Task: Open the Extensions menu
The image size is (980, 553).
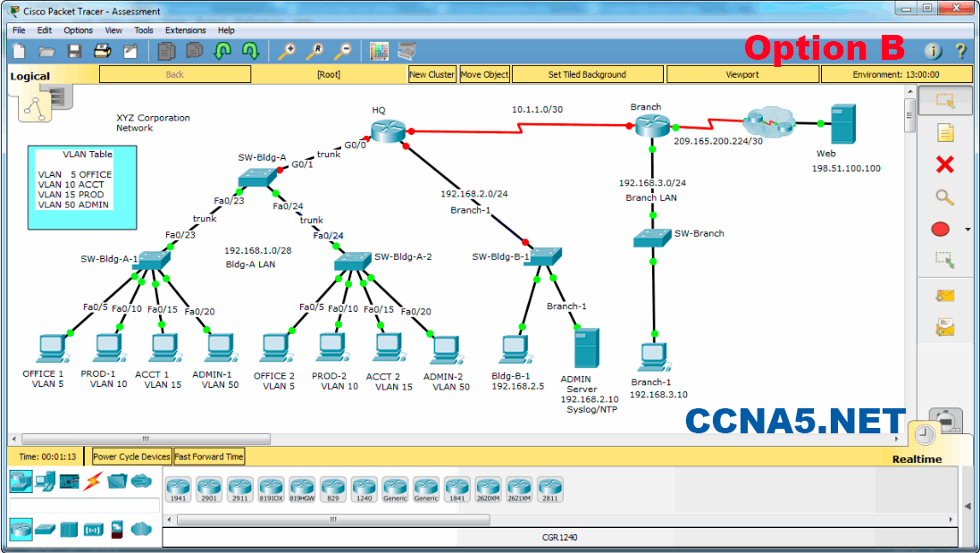Action: tap(185, 29)
